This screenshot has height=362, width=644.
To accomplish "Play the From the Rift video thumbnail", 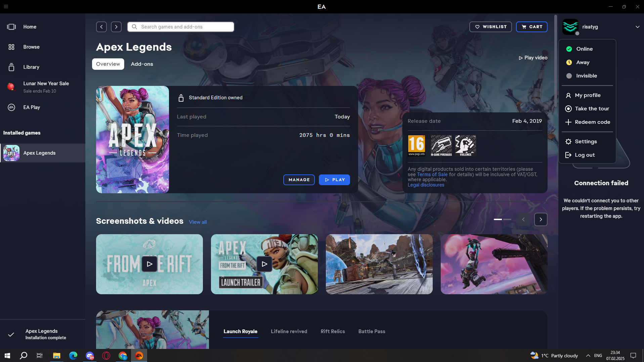I will tap(149, 264).
